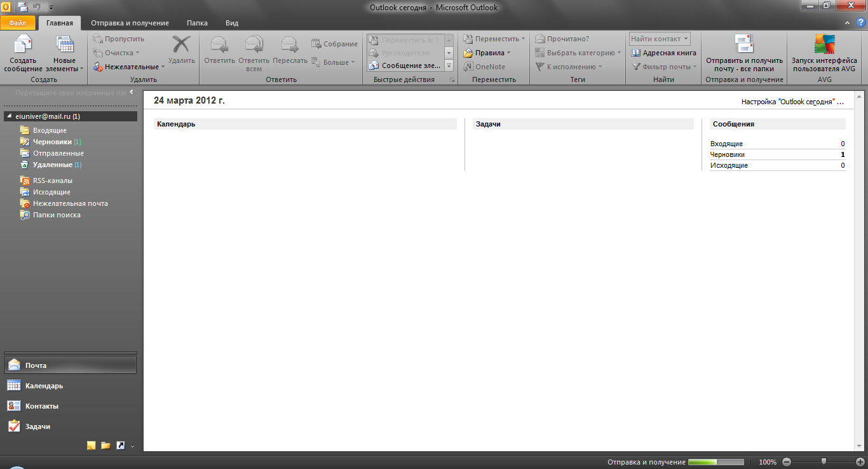Viewport: 868px width, 469px height.
Task: Open the Входящие folder
Action: (50, 130)
